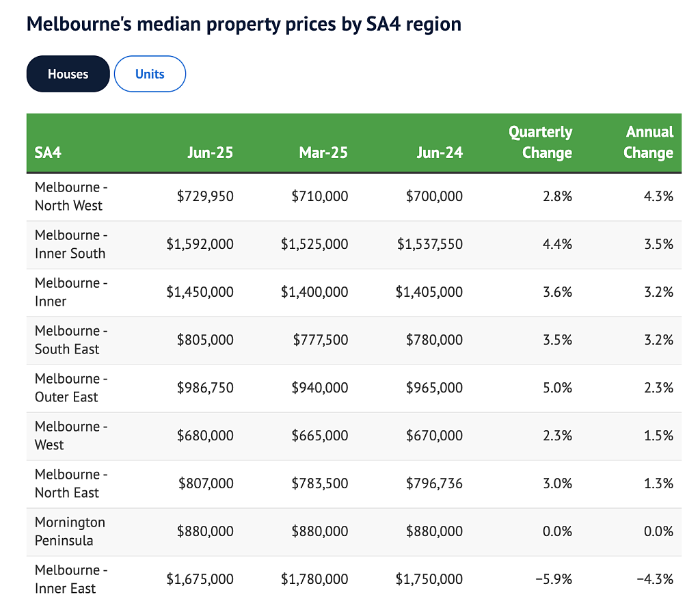Click the Mar-25 column header

coord(323,152)
